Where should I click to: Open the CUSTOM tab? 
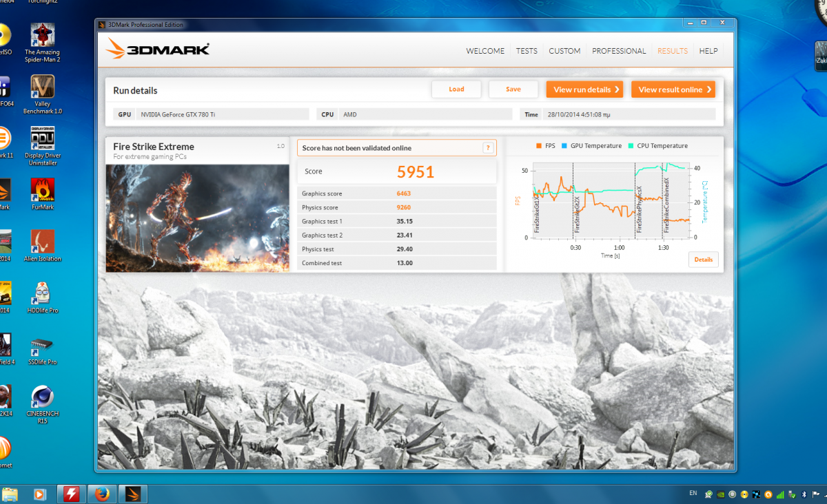(564, 51)
